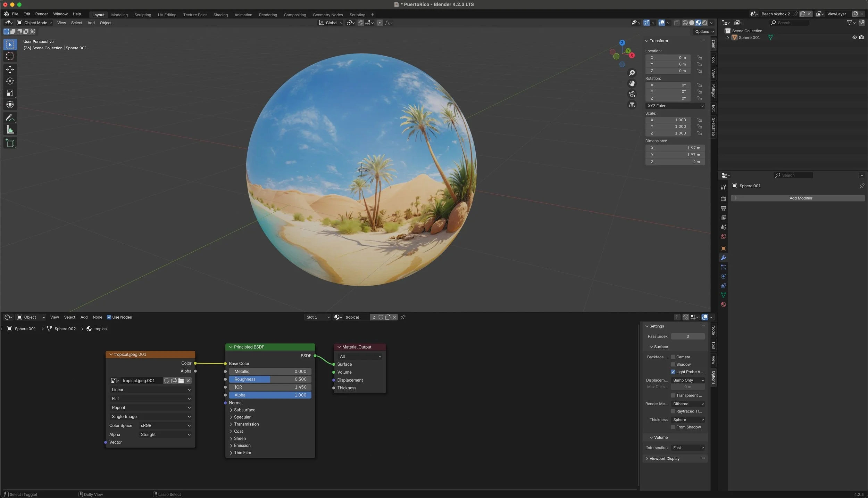Viewport: 868px width, 498px height.
Task: Open the Object Data properties tab
Action: click(724, 295)
